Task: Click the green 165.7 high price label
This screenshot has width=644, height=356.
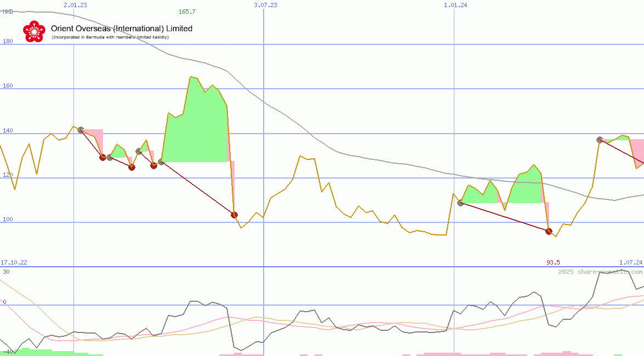Action: coord(187,12)
